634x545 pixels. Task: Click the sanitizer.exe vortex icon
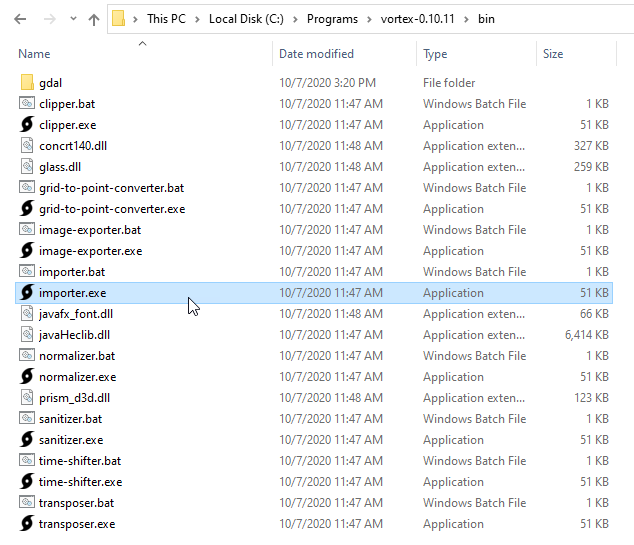pos(27,439)
